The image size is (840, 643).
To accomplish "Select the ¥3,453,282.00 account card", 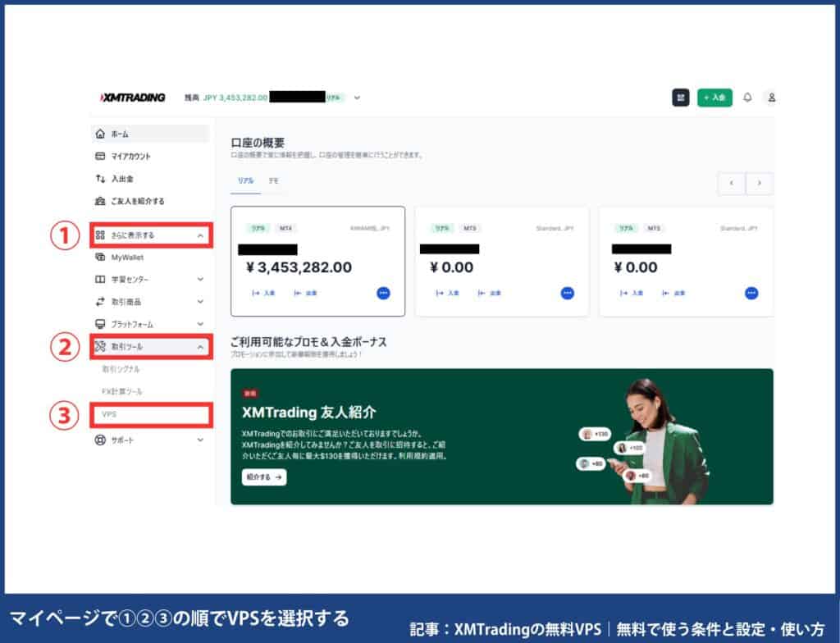I will pyautogui.click(x=317, y=262).
